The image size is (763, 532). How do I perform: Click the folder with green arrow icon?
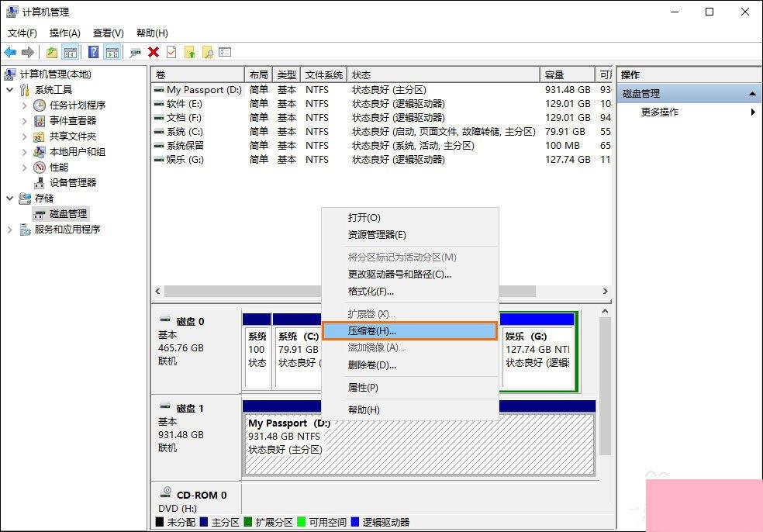pos(190,52)
